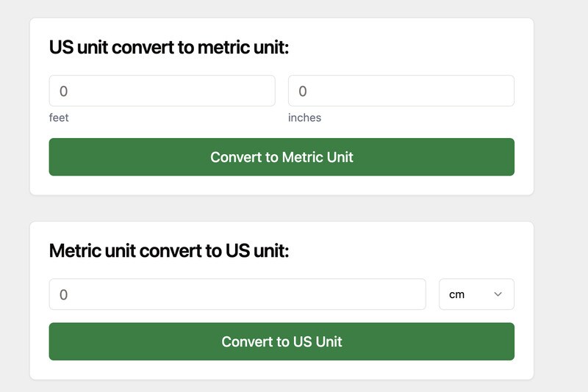Click the "Metric unit convert to US unit" heading
588x392 pixels.
(169, 251)
